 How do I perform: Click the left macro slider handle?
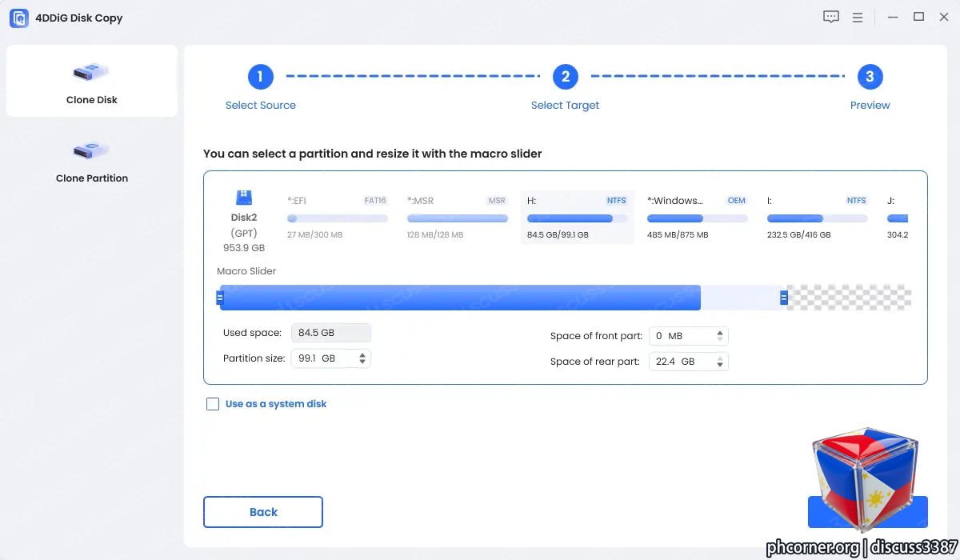220,298
